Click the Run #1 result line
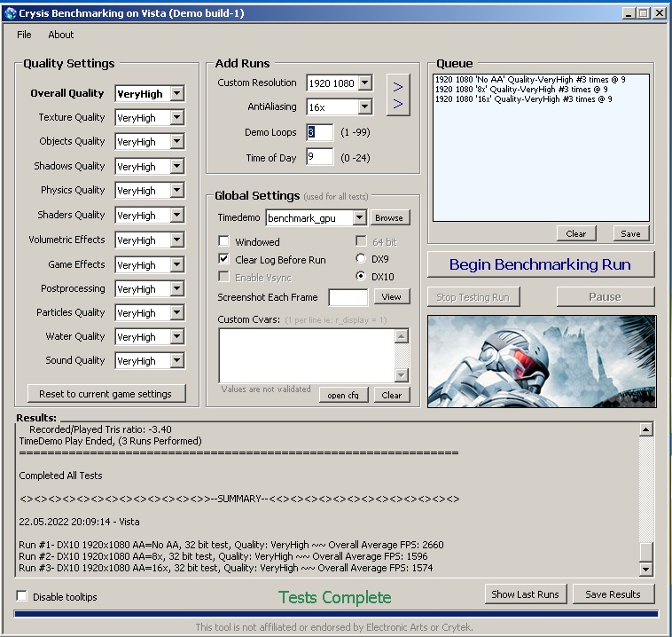The width and height of the screenshot is (672, 637). coord(231,545)
